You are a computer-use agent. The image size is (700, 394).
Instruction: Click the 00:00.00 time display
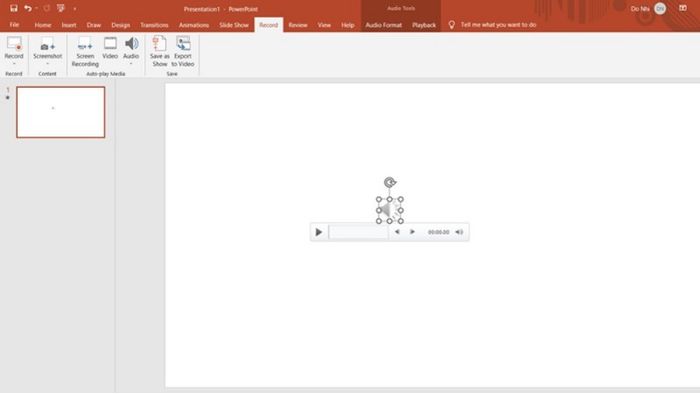click(438, 232)
